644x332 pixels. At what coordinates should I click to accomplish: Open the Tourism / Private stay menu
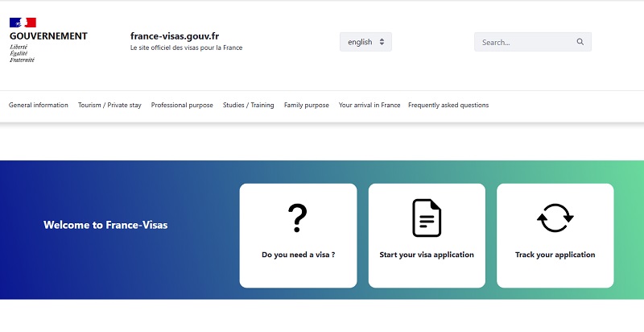(x=109, y=106)
